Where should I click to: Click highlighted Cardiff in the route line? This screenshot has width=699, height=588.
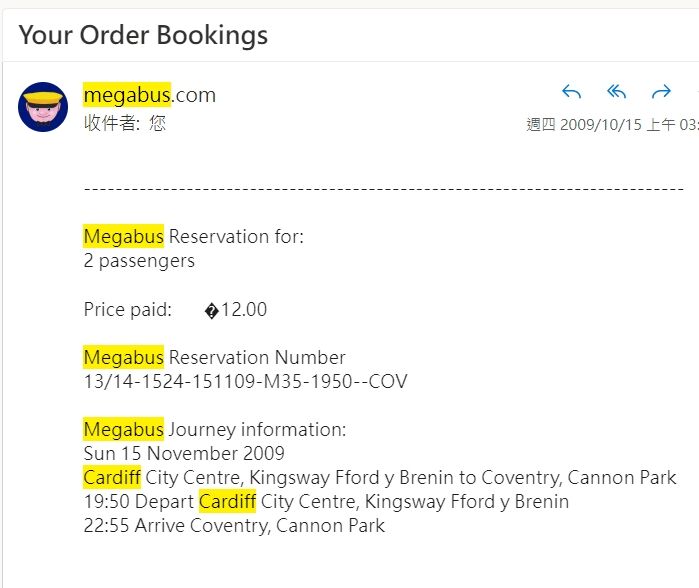[x=112, y=477]
